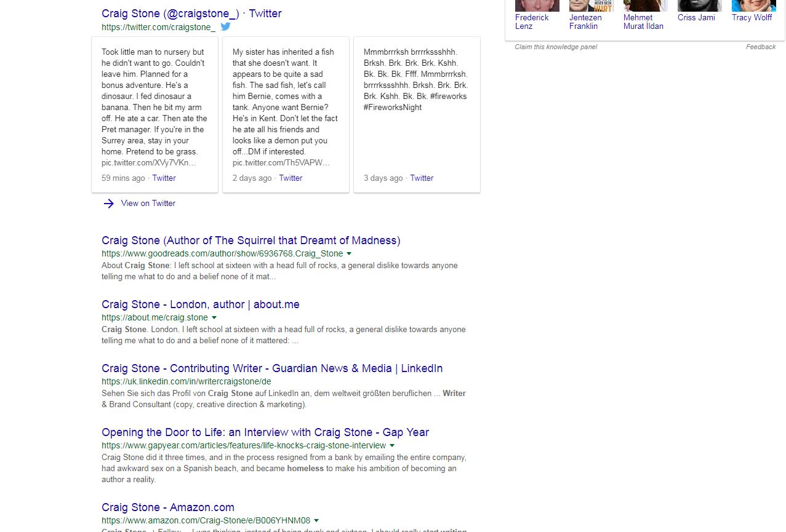
Task: Open tweet about Bernie the sad fish
Action: pos(286,115)
